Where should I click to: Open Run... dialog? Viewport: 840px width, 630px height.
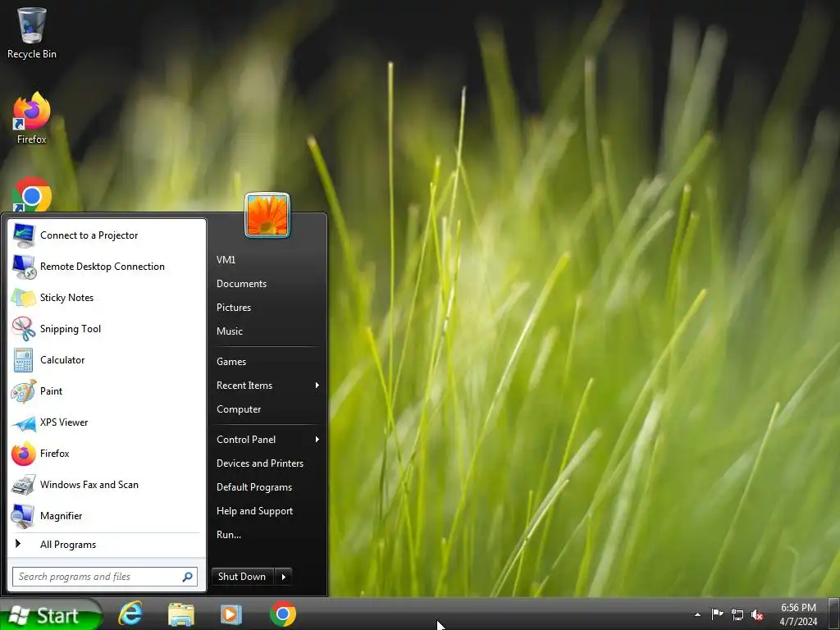(228, 535)
